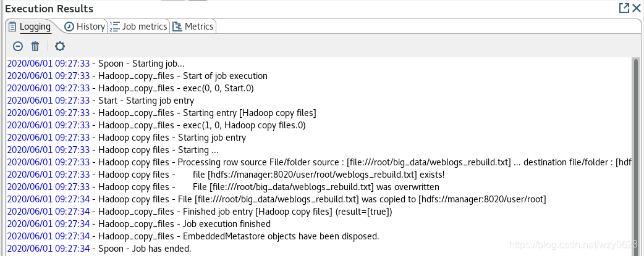Click the vertical scrollbar of the log
The height and width of the screenshot is (256, 644).
pos(636,156)
